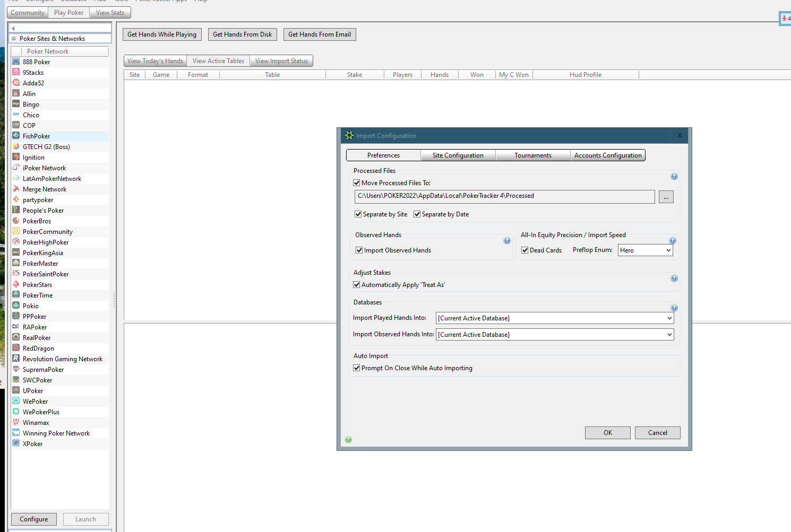
Task: Toggle Prompt On Close While Auto Importing
Action: 357,368
